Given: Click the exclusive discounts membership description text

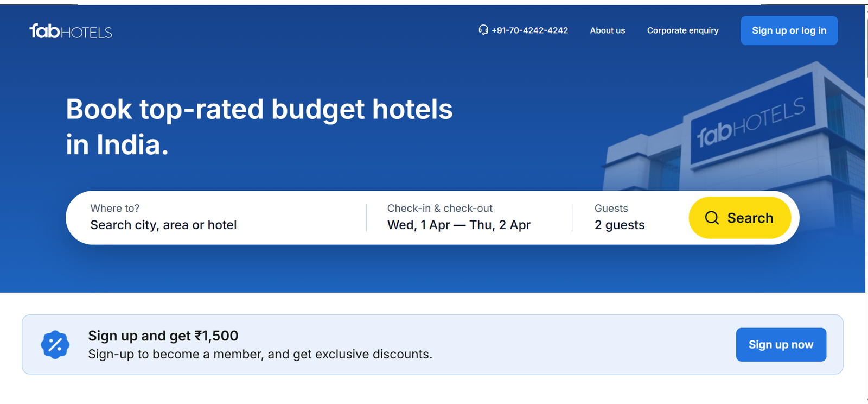Looking at the screenshot, I should [260, 354].
